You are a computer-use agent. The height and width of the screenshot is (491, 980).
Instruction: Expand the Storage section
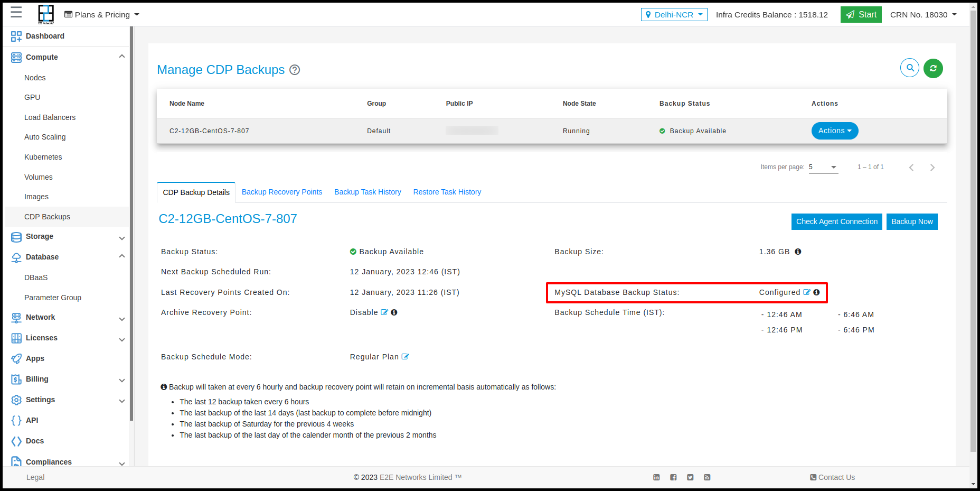point(122,238)
